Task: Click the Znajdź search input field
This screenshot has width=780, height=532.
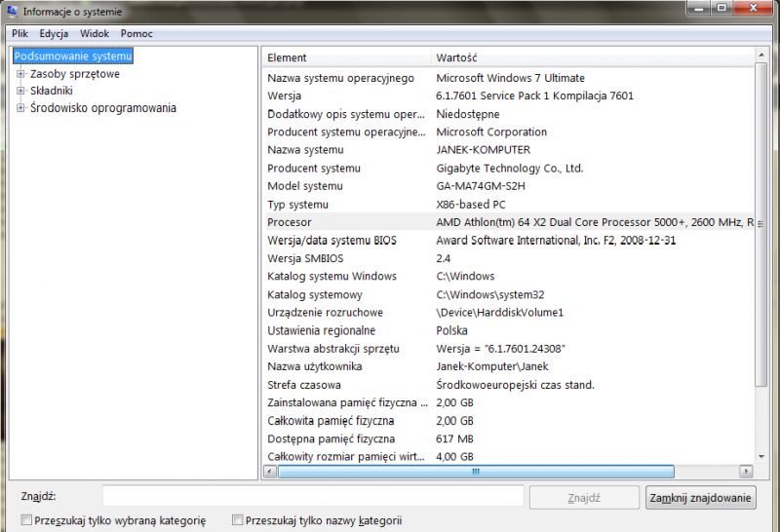Action: tap(313, 496)
